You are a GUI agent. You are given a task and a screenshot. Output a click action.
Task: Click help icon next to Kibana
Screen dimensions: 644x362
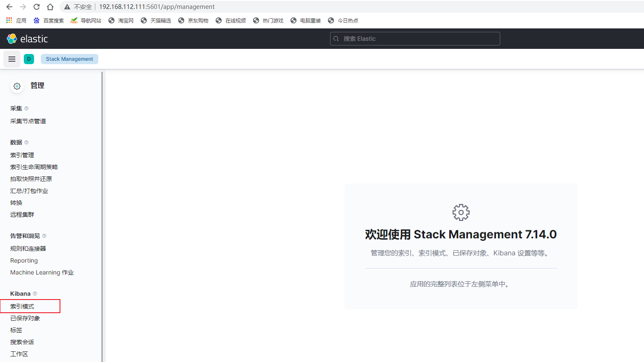pyautogui.click(x=35, y=294)
